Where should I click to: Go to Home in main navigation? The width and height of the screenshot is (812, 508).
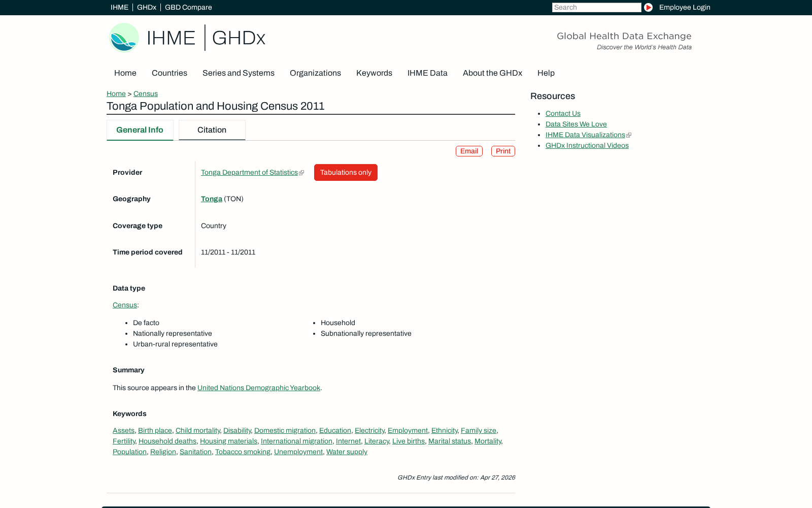pos(125,73)
